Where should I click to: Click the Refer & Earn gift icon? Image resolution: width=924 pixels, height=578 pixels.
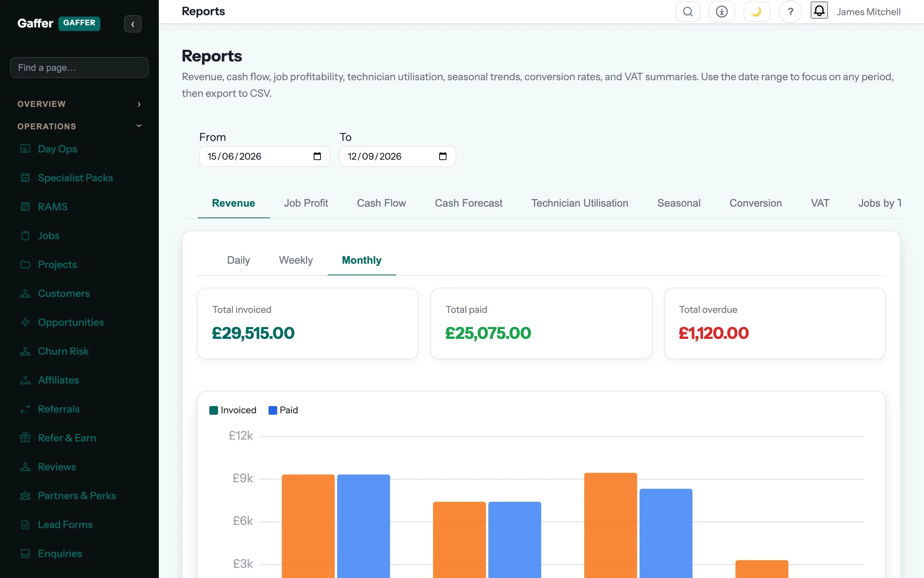tap(25, 438)
